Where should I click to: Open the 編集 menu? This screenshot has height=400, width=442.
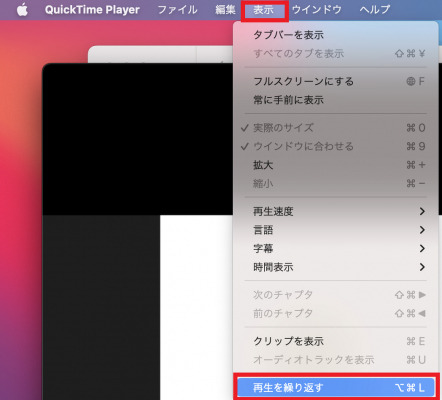[x=225, y=10]
